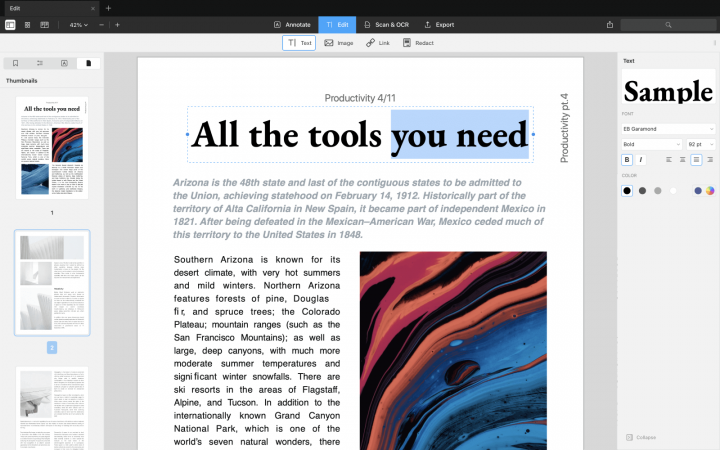720x450 pixels.
Task: Click the 'Southern Arizona' body paragraph
Action: (257, 351)
